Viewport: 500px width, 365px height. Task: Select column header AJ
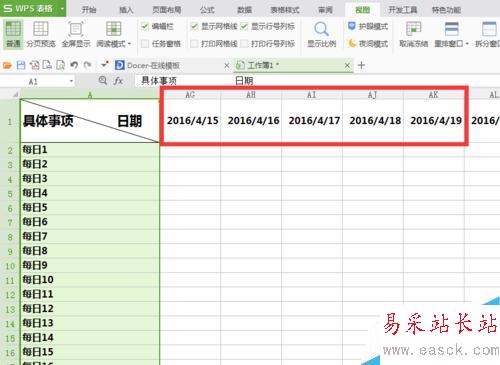[373, 95]
